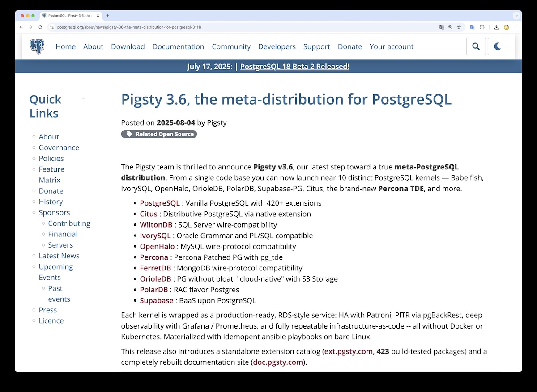Open the PostgreSQL 18 Beta 2 Released link

pos(294,67)
